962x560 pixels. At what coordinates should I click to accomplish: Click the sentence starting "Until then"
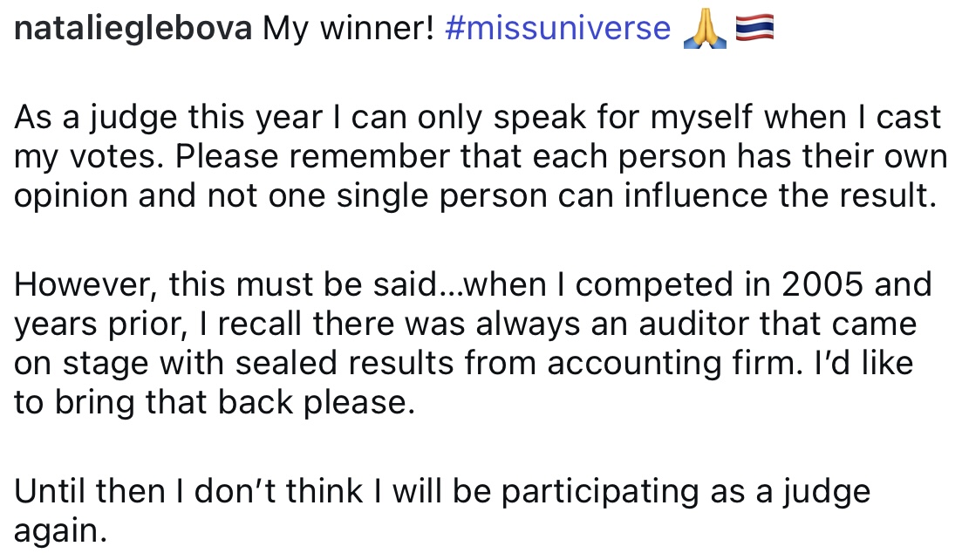[441, 491]
